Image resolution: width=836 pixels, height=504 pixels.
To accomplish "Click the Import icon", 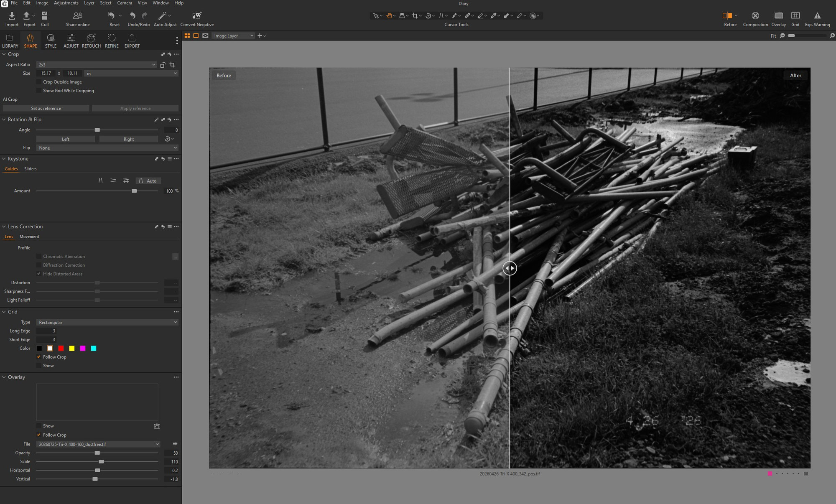I will click(12, 16).
